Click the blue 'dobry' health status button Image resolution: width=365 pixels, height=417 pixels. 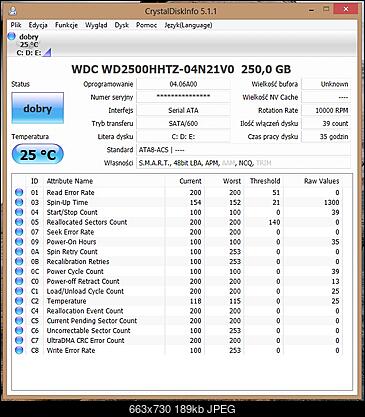38,108
